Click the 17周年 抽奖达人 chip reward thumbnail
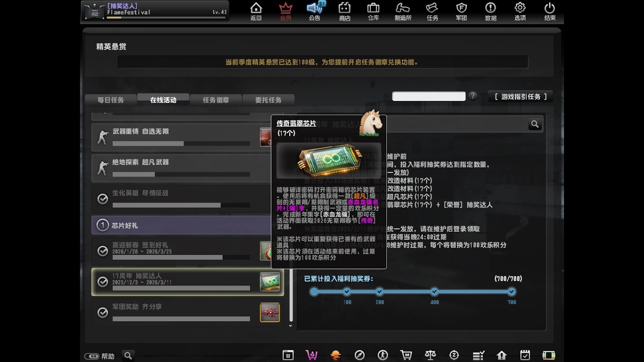 tap(270, 282)
